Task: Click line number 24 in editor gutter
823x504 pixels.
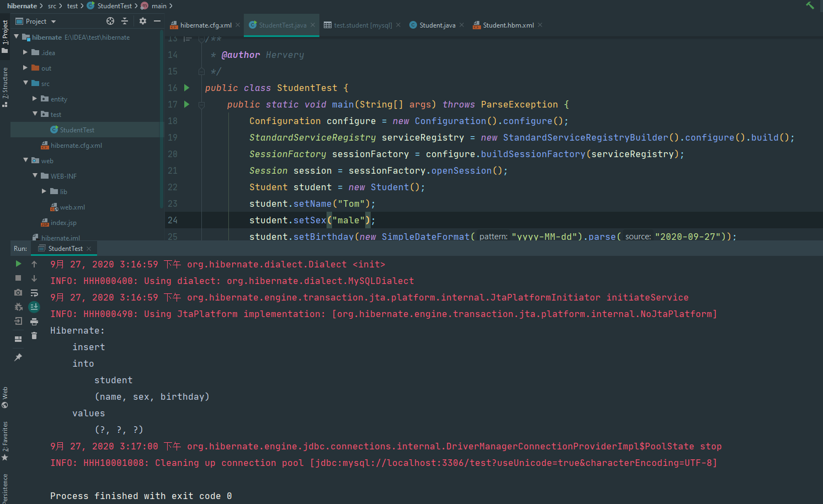Action: pyautogui.click(x=173, y=220)
